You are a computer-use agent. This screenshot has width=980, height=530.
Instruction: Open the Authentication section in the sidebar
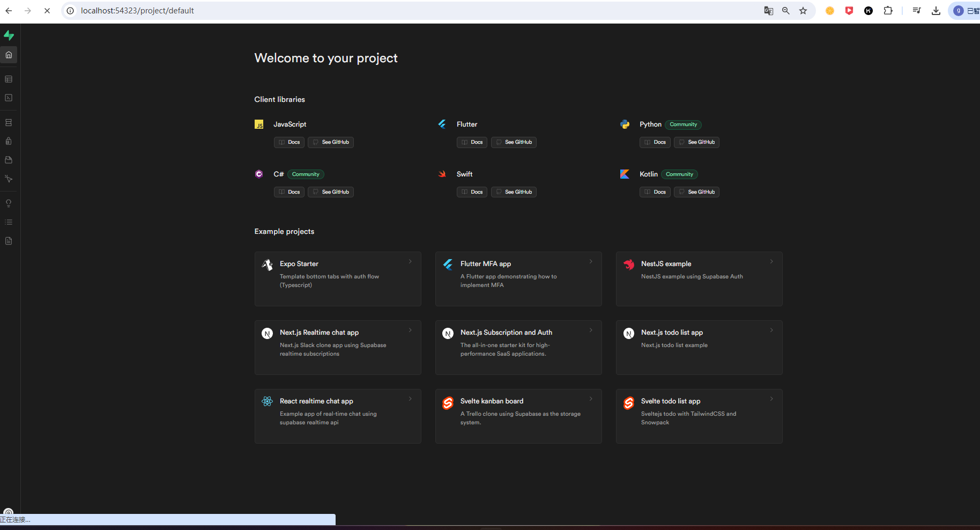click(x=9, y=141)
